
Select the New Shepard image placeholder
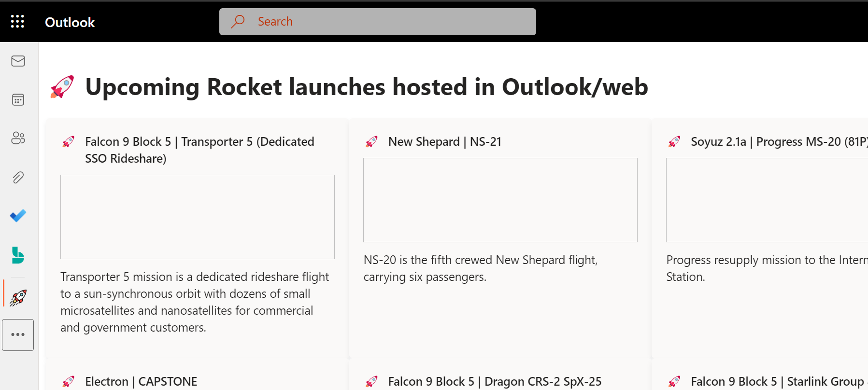tap(500, 200)
